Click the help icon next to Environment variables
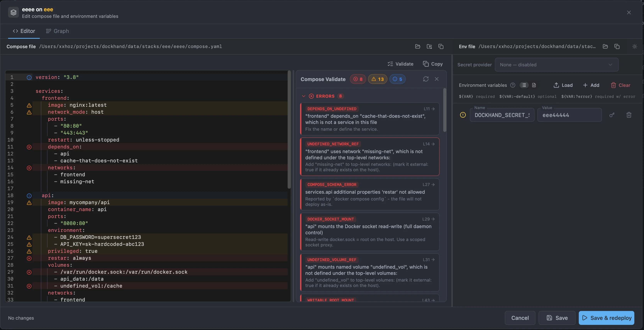 [513, 85]
